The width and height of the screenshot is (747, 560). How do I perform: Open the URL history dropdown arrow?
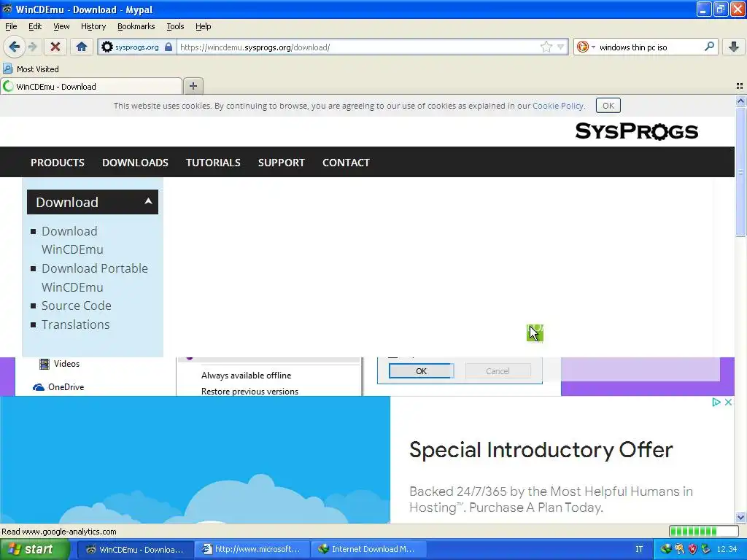561,47
